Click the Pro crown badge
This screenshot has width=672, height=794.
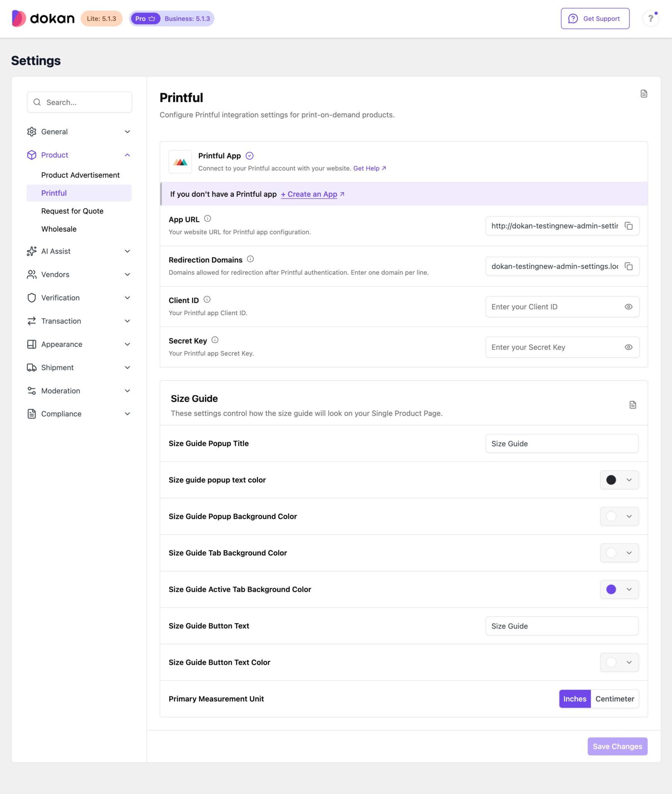click(145, 19)
